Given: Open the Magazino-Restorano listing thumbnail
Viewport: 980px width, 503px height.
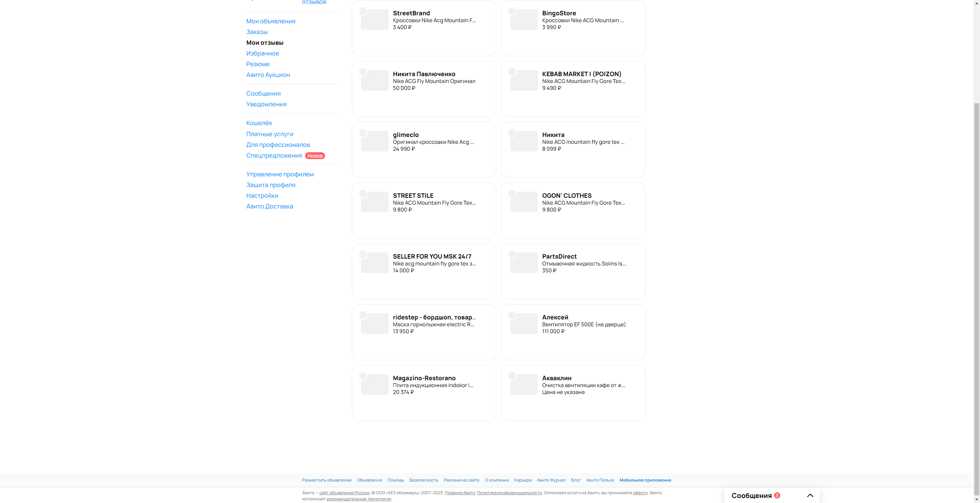Looking at the screenshot, I should 375,384.
